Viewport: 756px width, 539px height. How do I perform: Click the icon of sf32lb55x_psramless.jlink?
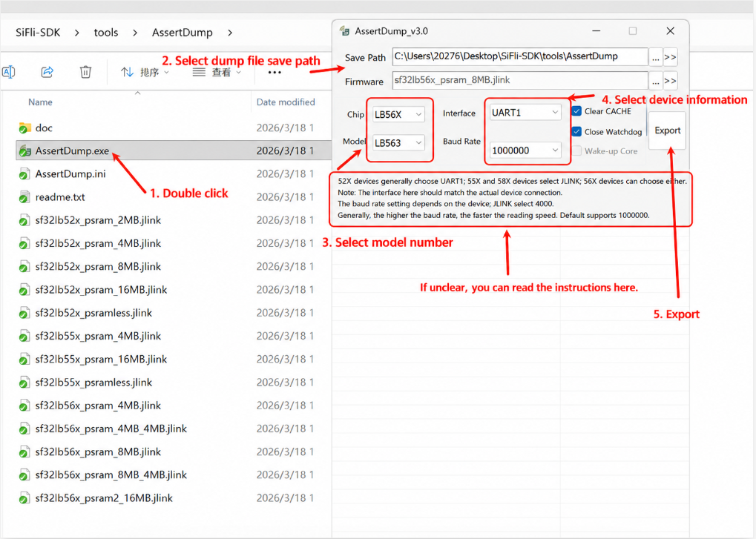(x=24, y=383)
